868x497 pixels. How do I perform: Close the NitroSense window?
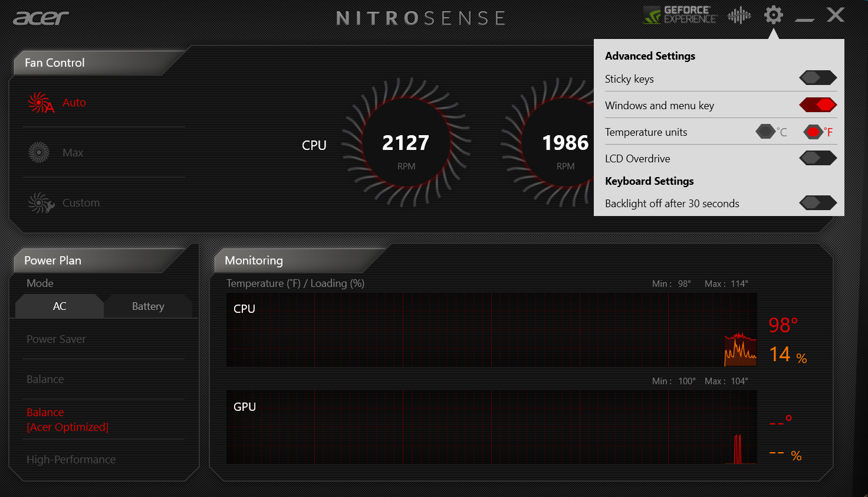point(836,15)
